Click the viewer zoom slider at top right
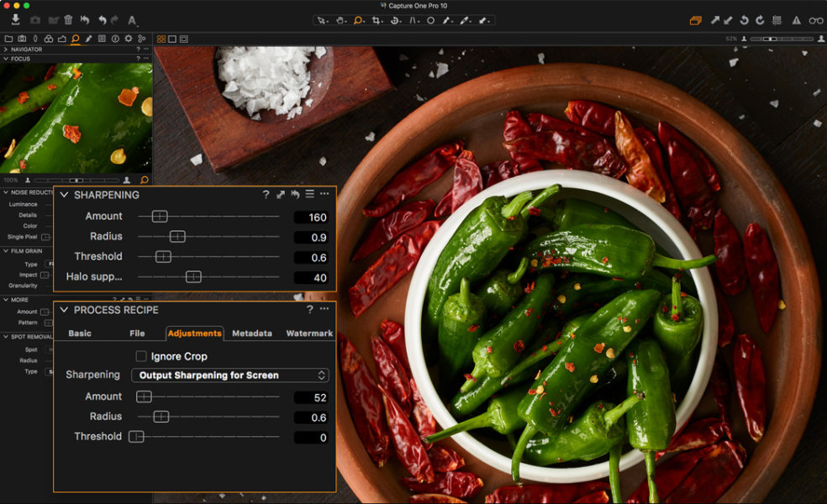This screenshot has width=827, height=504. click(782, 39)
